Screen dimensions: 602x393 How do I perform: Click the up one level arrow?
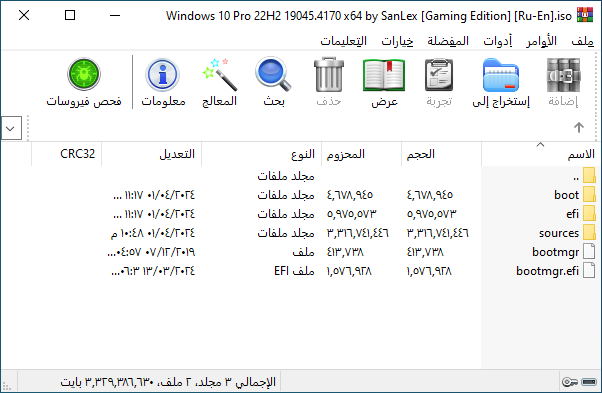click(x=579, y=127)
